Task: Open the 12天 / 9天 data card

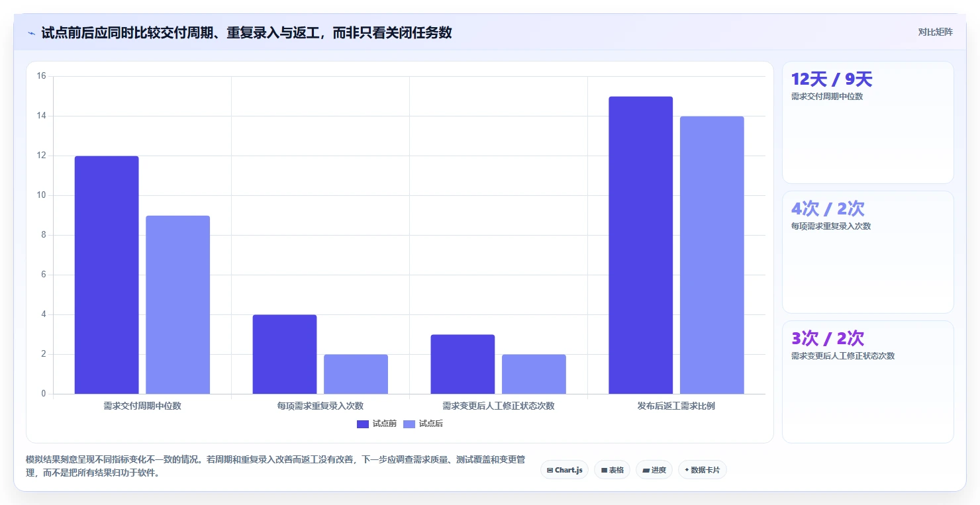Action: pos(868,122)
